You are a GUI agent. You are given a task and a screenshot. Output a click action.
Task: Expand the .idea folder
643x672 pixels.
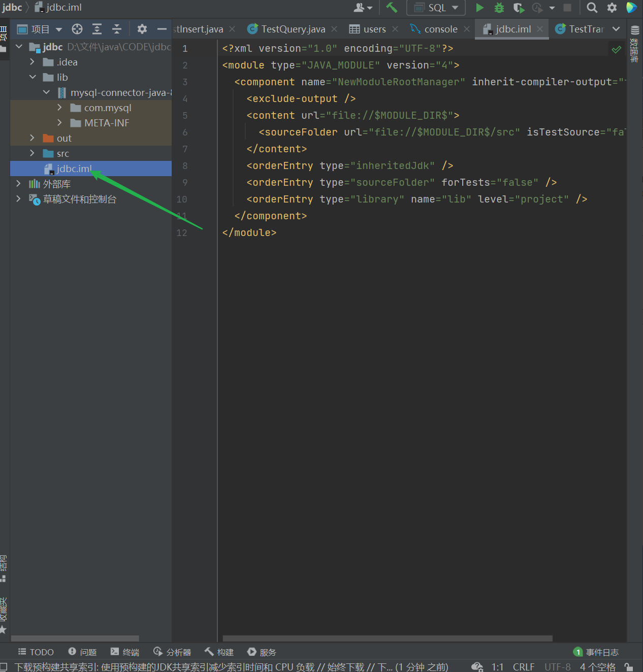click(33, 62)
